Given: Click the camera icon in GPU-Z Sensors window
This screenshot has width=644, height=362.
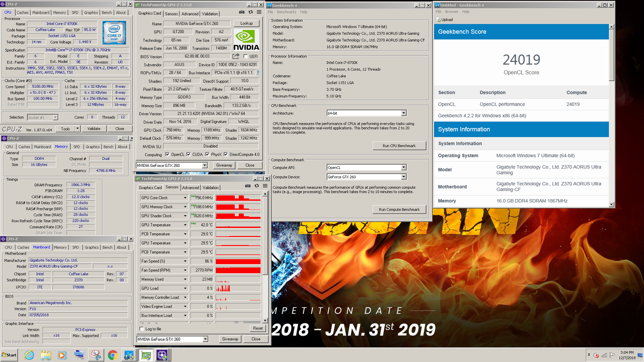Looking at the screenshot, I should click(248, 186).
